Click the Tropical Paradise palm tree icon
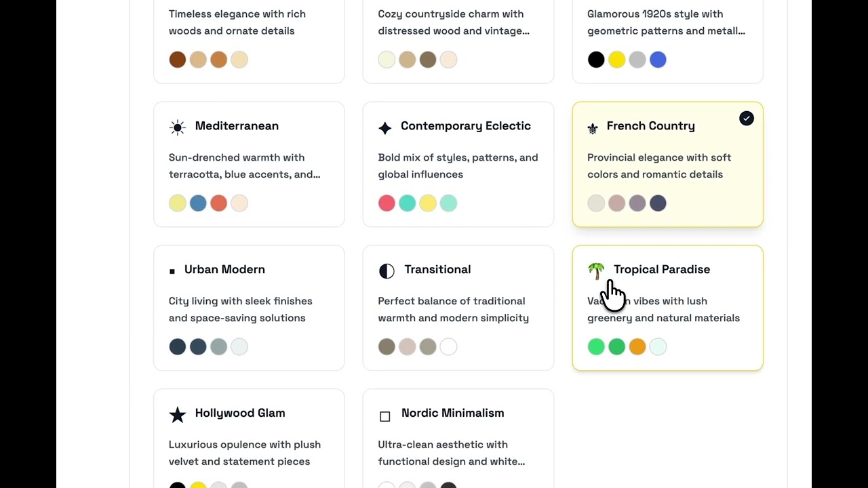 [595, 270]
